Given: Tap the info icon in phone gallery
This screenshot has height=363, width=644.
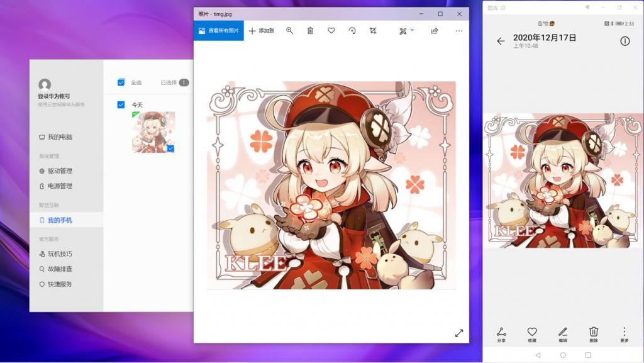Looking at the screenshot, I should tap(625, 41).
